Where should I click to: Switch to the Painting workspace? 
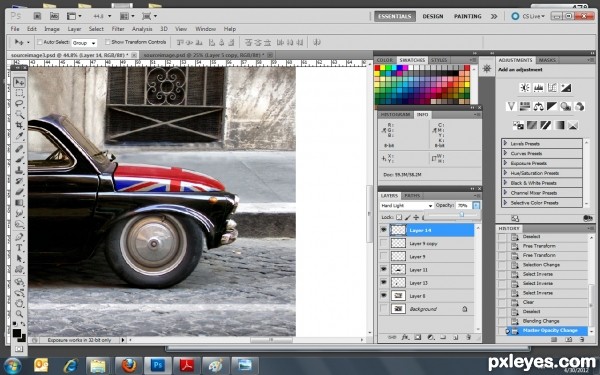[468, 16]
